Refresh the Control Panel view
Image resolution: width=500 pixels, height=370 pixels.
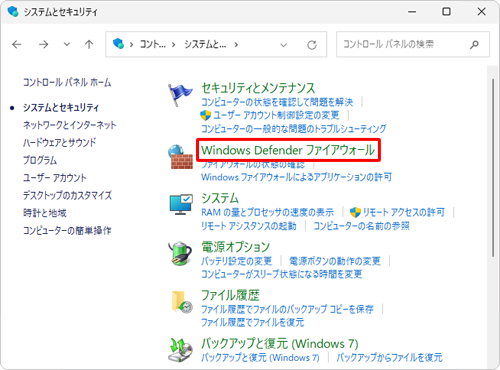[x=312, y=45]
